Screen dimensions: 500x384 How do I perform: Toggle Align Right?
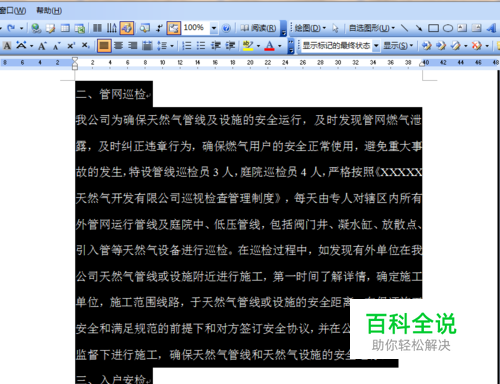tap(133, 46)
